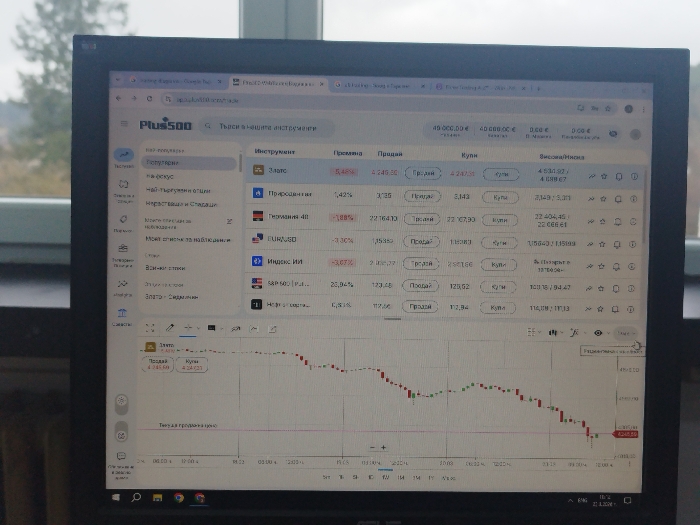
Task: Open info icon for S&P 500 row
Action: pyautogui.click(x=631, y=288)
